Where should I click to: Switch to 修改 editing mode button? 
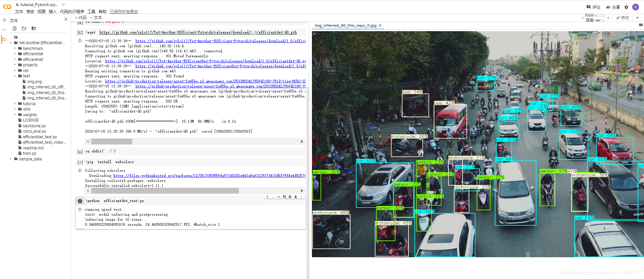point(623,18)
